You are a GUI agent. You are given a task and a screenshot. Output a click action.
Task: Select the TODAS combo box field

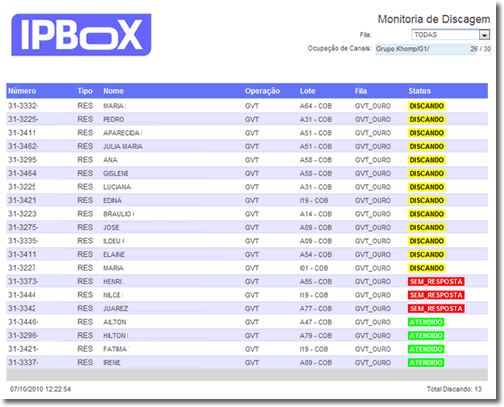pos(450,35)
